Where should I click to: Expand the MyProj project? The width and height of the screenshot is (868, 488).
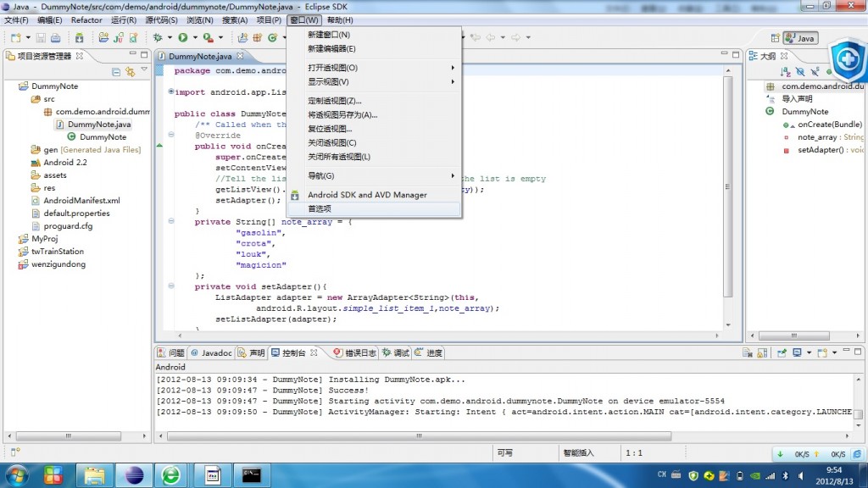(x=11, y=238)
